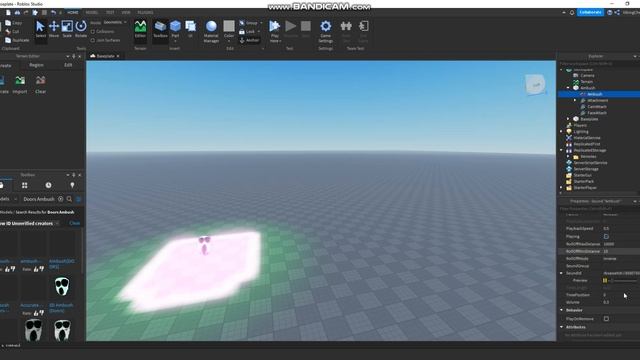Collapse the Behavior properties section
The height and width of the screenshot is (360, 640).
(x=562, y=310)
